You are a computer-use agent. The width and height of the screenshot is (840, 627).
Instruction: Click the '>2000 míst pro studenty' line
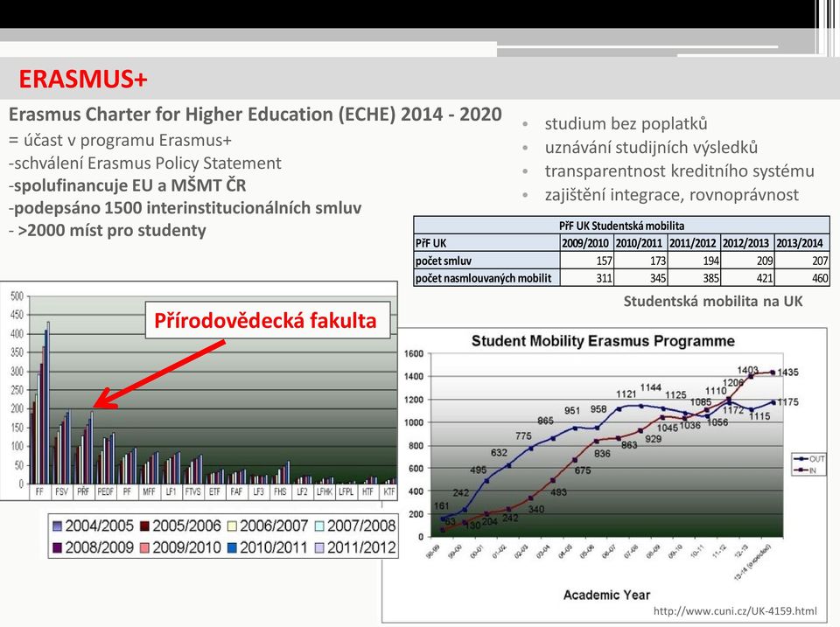(107, 230)
